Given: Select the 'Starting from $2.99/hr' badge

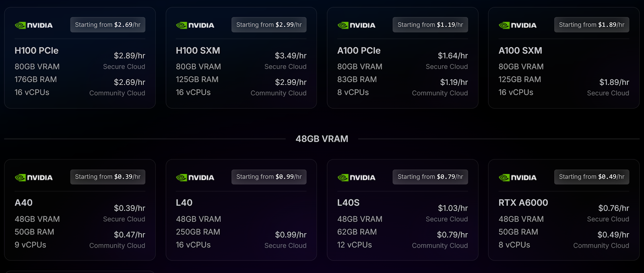Looking at the screenshot, I should (269, 25).
